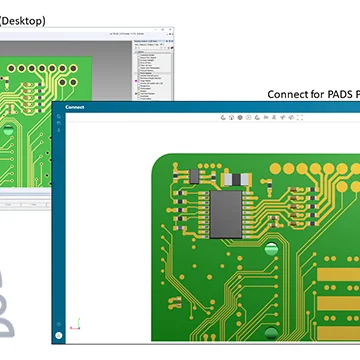Collapse the Options tree header in display panel

(x=136, y=52)
